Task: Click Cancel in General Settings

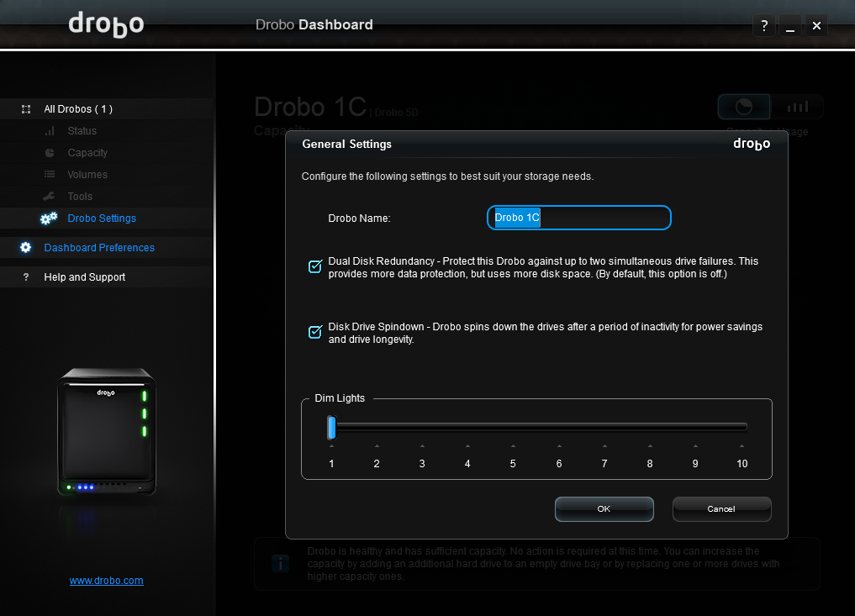Action: tap(721, 508)
